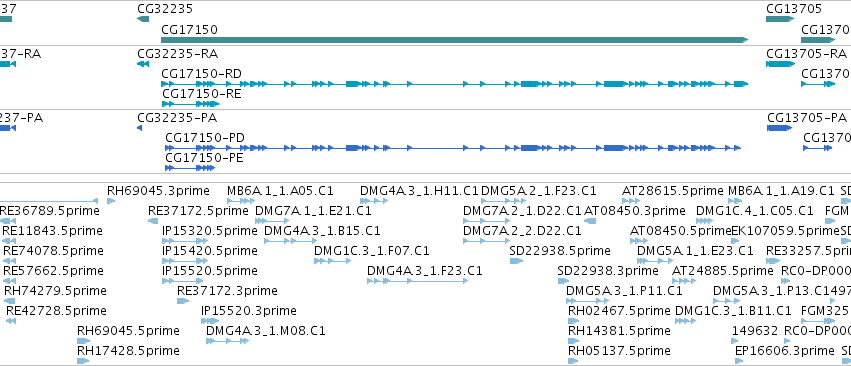
Task: Select the RE57662.5prime EST label
Action: click(53, 270)
